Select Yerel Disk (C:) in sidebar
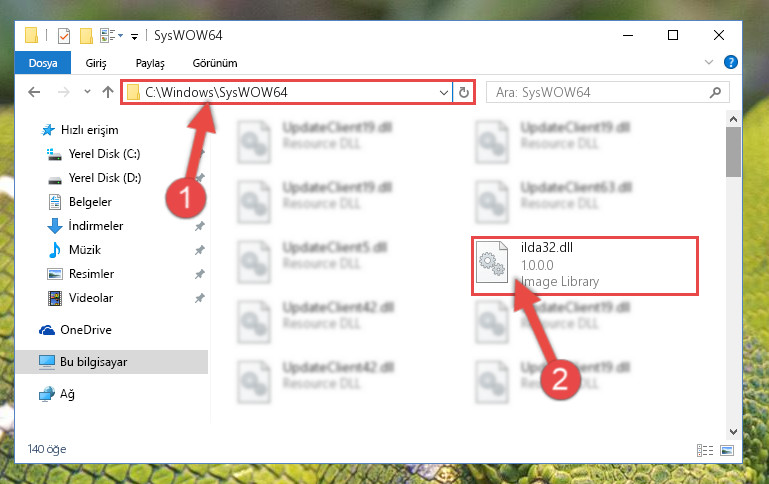This screenshot has width=769, height=484. tap(104, 154)
